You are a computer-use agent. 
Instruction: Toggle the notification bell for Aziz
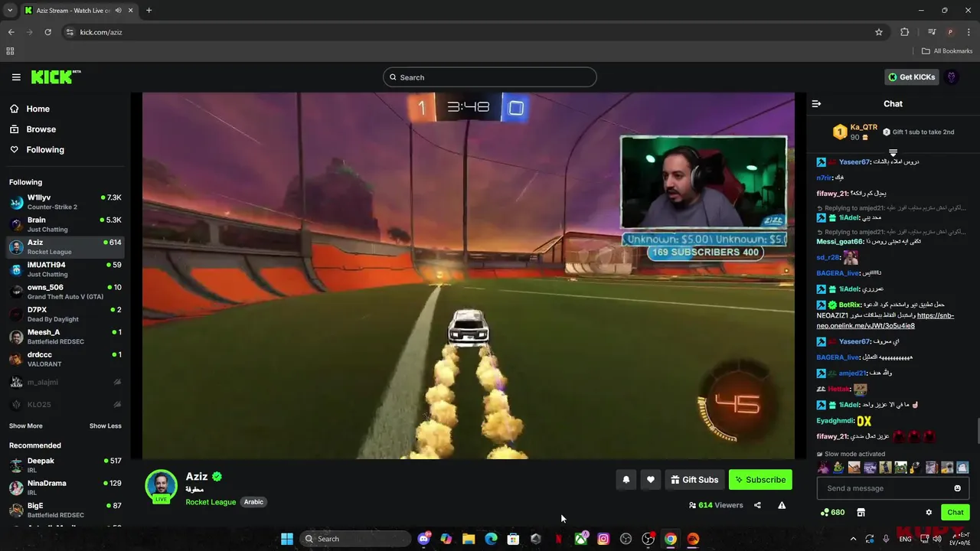(626, 480)
